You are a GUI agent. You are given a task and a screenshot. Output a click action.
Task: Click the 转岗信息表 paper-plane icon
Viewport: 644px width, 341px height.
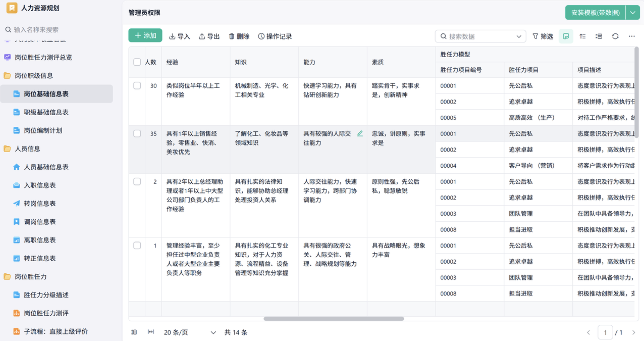(16, 203)
